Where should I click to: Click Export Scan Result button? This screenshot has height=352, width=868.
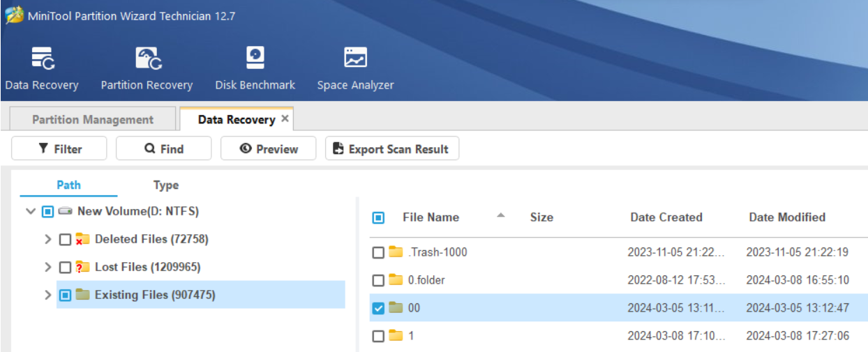(x=392, y=148)
